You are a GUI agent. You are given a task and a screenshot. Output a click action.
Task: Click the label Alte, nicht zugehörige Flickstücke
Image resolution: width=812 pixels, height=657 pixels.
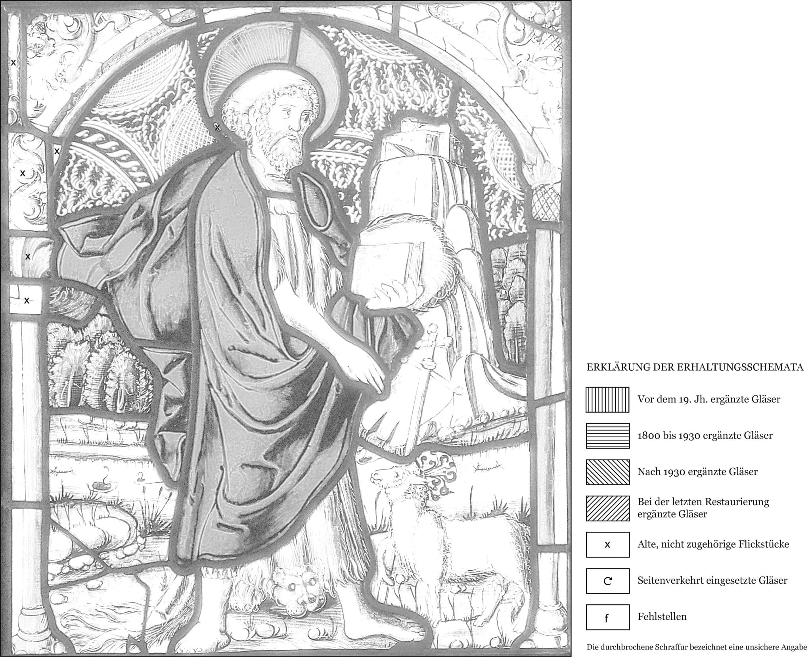(713, 544)
